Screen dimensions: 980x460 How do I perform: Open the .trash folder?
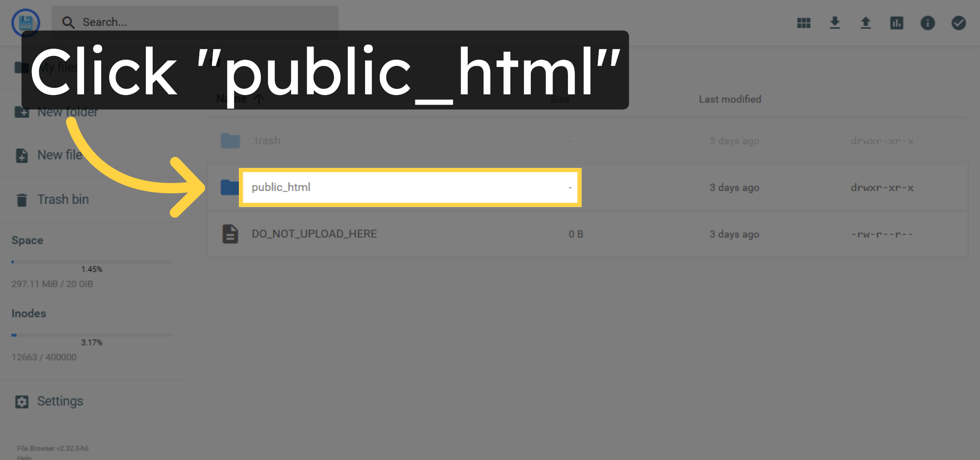[x=266, y=141]
